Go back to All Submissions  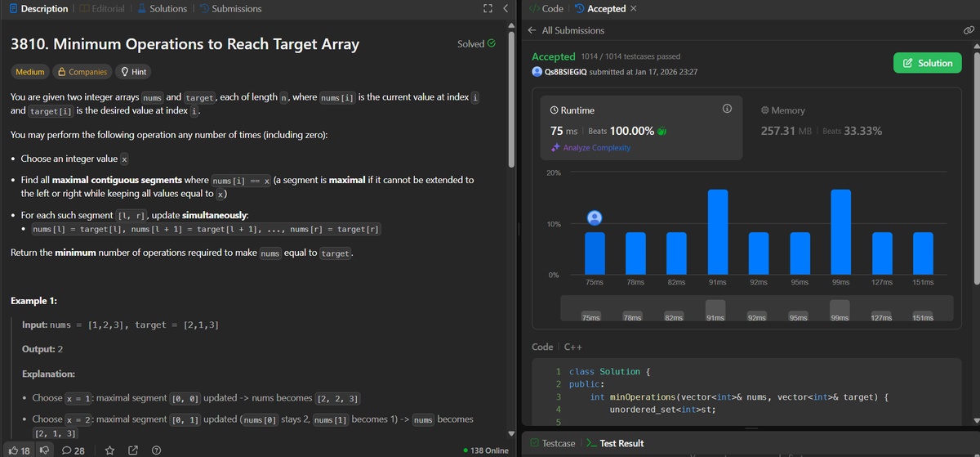click(x=567, y=30)
